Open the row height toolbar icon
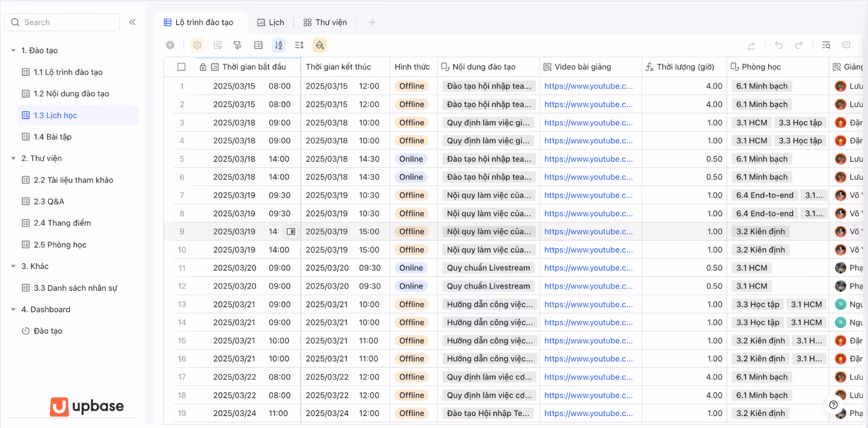The height and width of the screenshot is (428, 868). (299, 45)
